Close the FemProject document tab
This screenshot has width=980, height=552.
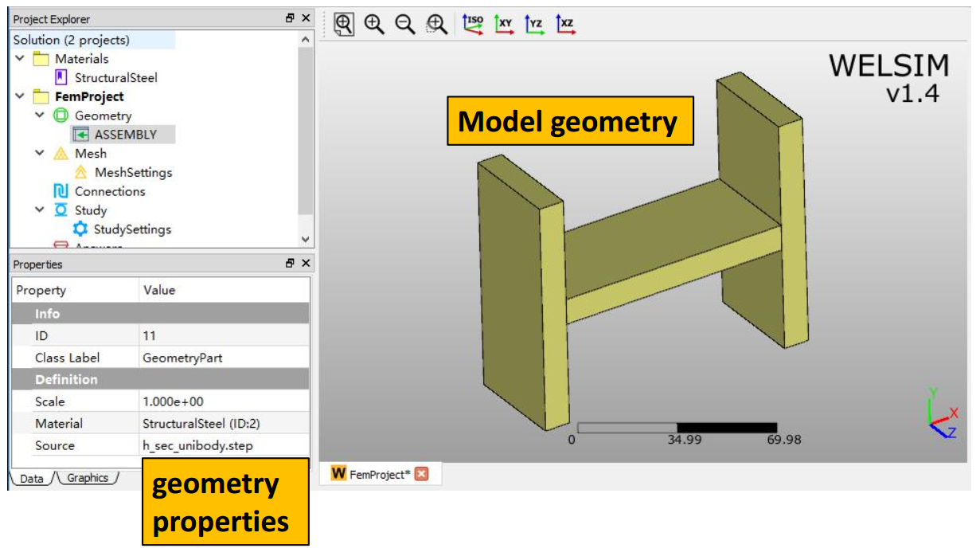(422, 474)
